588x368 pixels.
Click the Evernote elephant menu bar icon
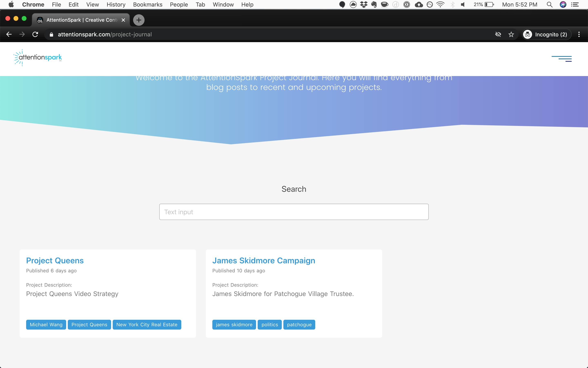click(374, 4)
